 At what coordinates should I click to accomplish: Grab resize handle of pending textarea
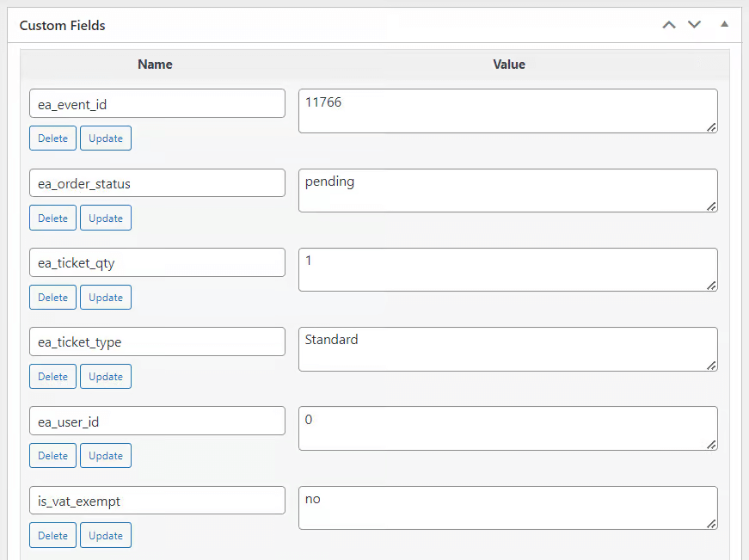click(x=711, y=206)
